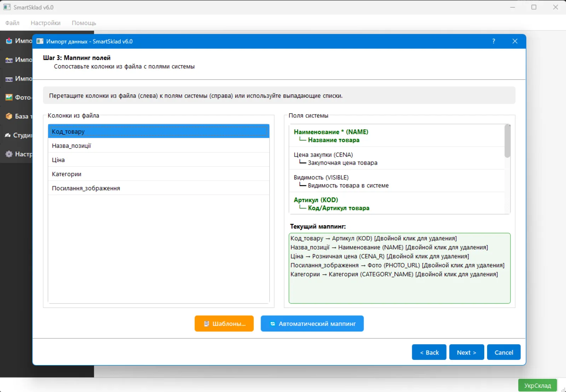Close the SmartSklad main window
Screen dimensions: 566x392
tap(555, 7)
